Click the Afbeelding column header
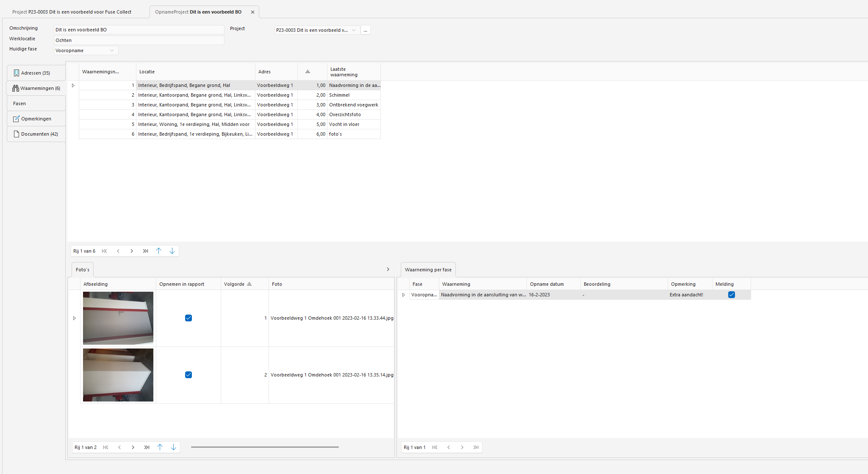Image resolution: width=868 pixels, height=474 pixels. coord(118,284)
